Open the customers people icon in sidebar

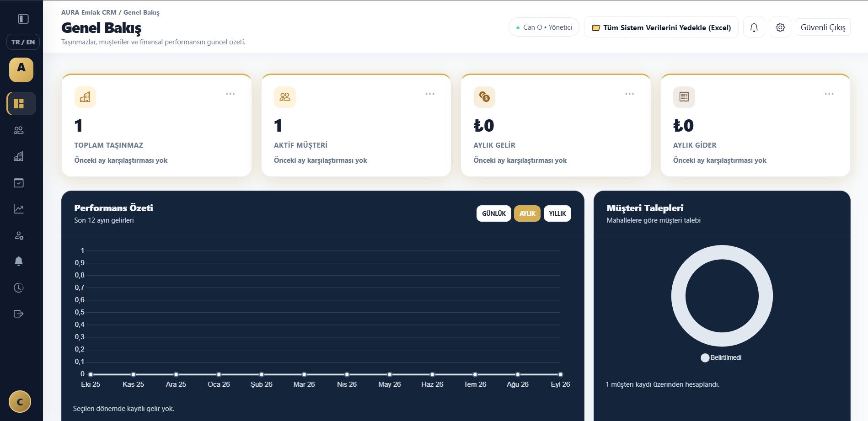coord(19,130)
